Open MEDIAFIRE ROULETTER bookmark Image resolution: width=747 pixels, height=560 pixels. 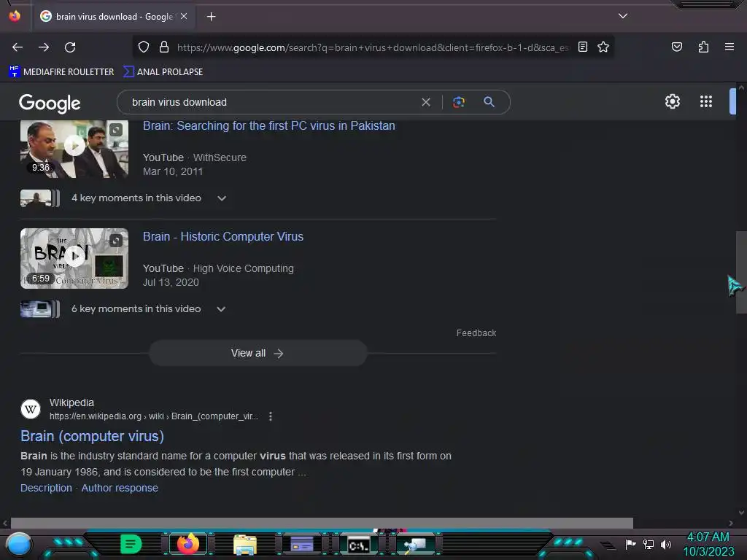tap(61, 72)
